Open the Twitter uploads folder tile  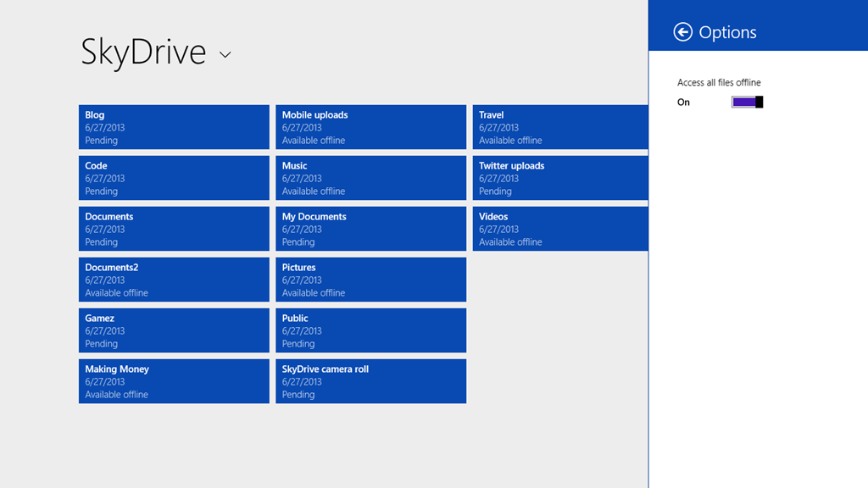[x=560, y=178]
